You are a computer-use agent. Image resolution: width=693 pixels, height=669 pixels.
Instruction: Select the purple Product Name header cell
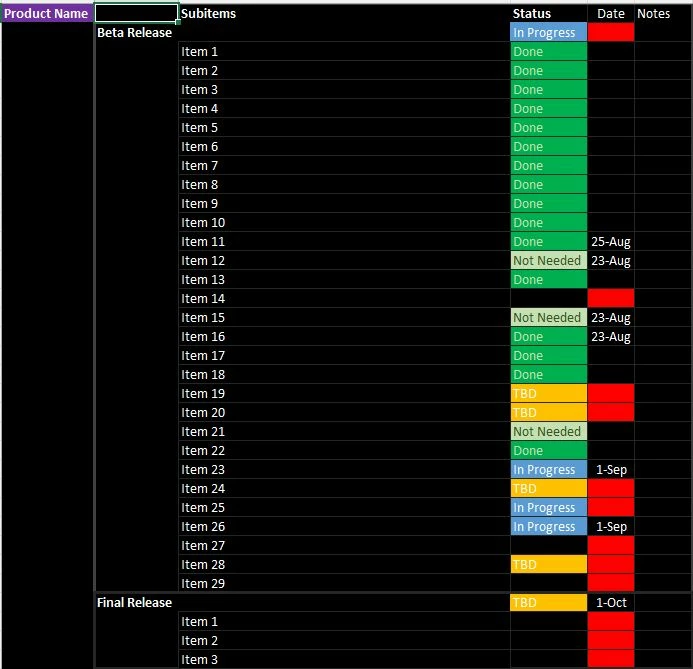[x=47, y=14]
